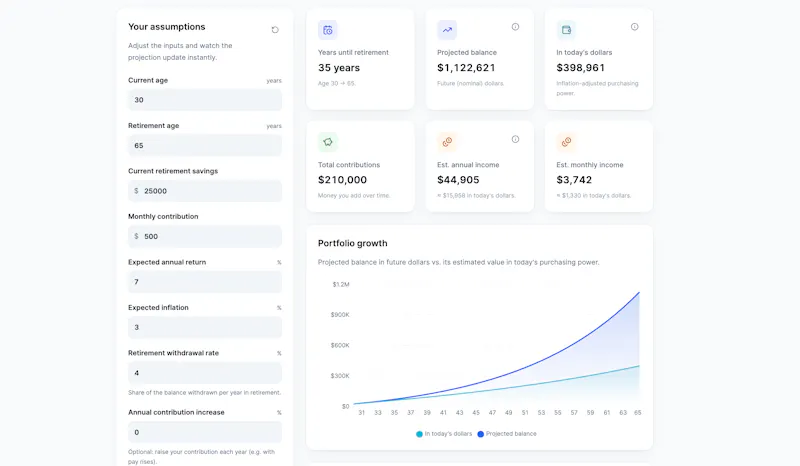Viewport: 800px width, 466px height.
Task: Reset the assumptions with the reset icon
Action: pyautogui.click(x=275, y=30)
